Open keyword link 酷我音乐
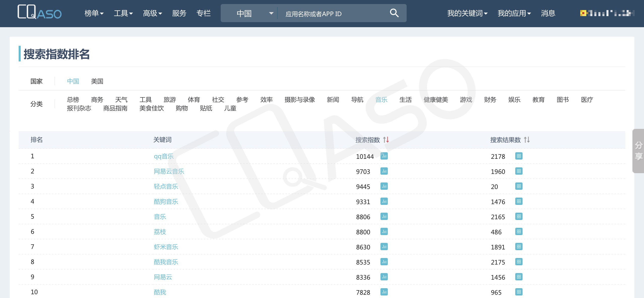Screen dimensions: 644x298 (166, 262)
